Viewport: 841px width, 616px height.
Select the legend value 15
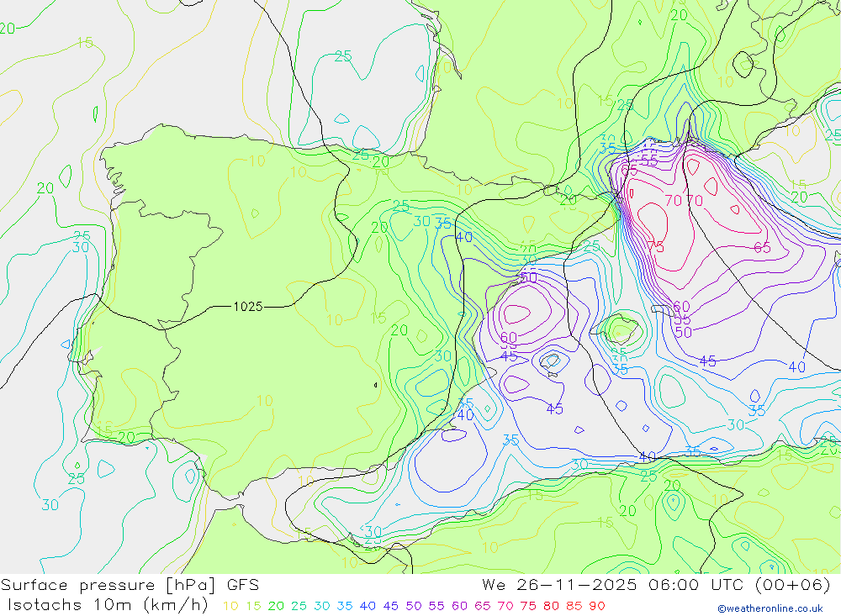[x=253, y=606]
